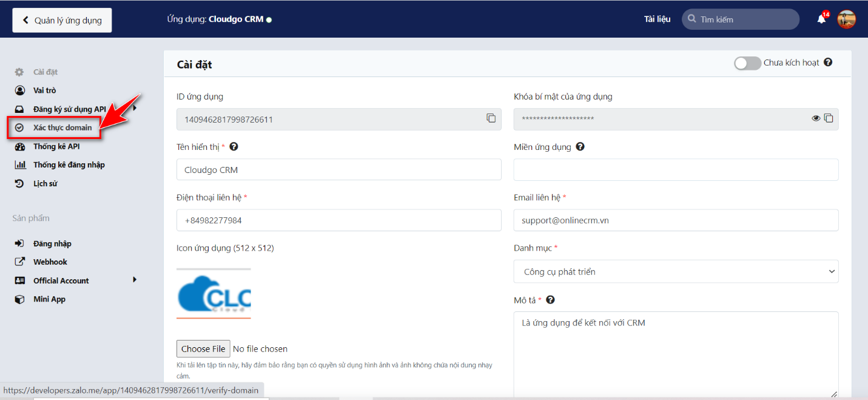Go back via Quản lý ứng dụng
The image size is (868, 400).
(61, 20)
